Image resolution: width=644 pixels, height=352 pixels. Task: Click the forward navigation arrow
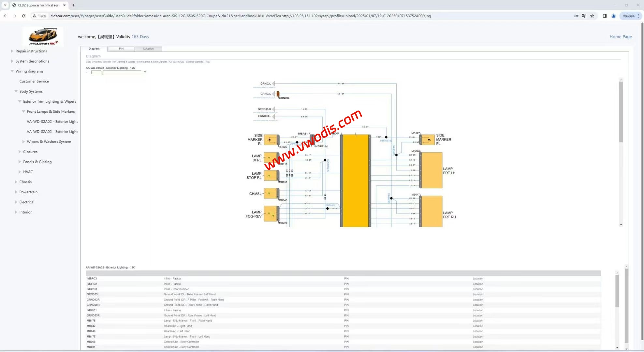pos(15,16)
